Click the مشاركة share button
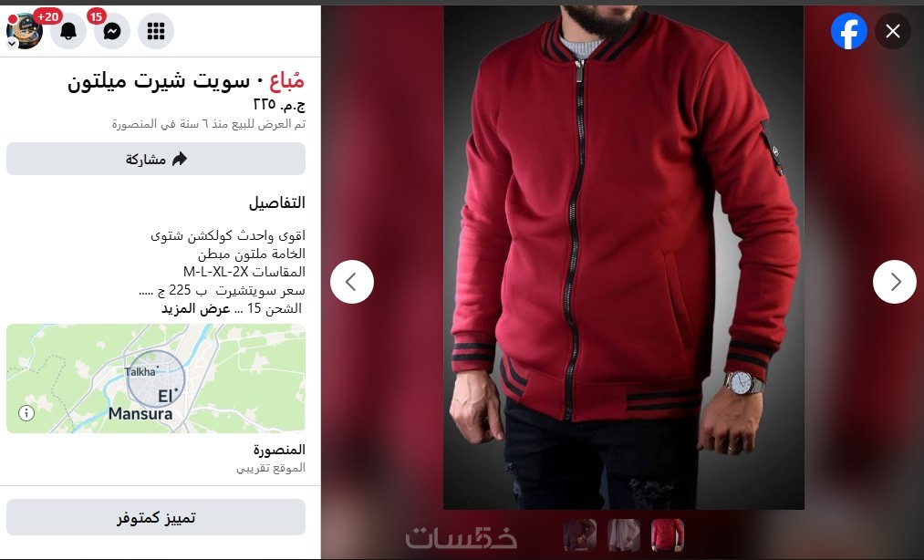The image size is (924, 560). 156,159
